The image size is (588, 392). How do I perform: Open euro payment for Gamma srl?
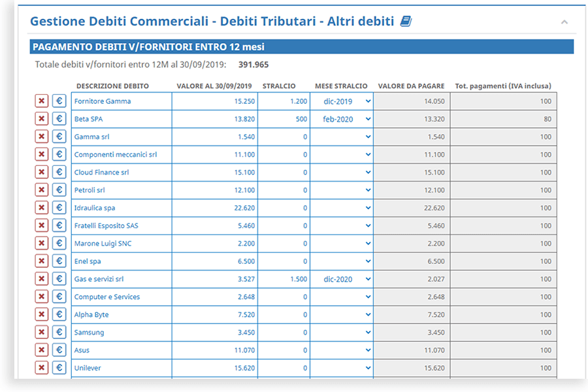(x=59, y=137)
